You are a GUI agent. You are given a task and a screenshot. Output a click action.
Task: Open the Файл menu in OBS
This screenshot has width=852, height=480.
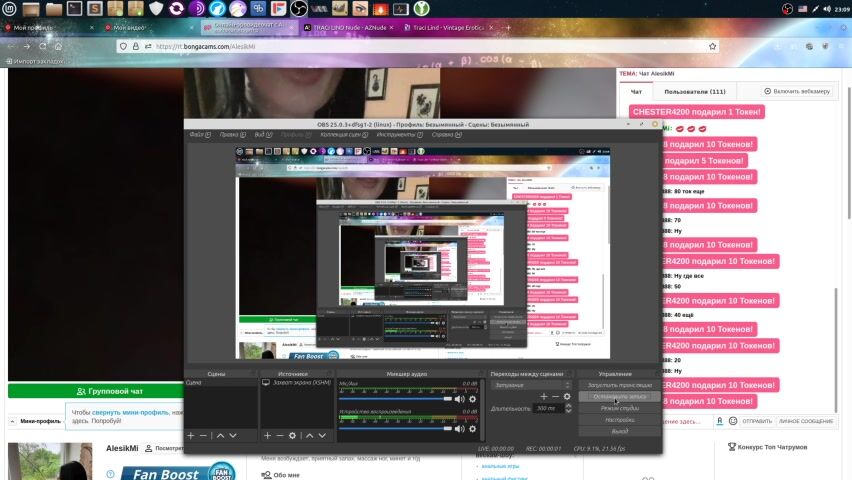[x=197, y=134]
